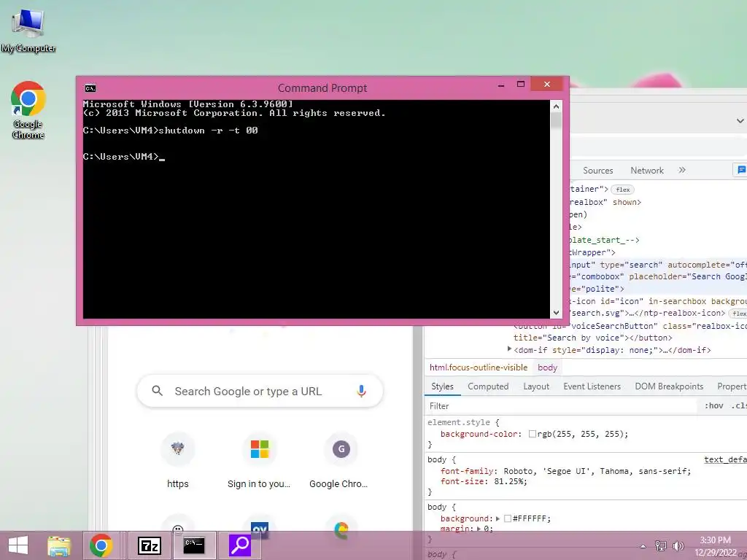Select the Computed tab
This screenshot has width=747, height=560.
(x=488, y=386)
